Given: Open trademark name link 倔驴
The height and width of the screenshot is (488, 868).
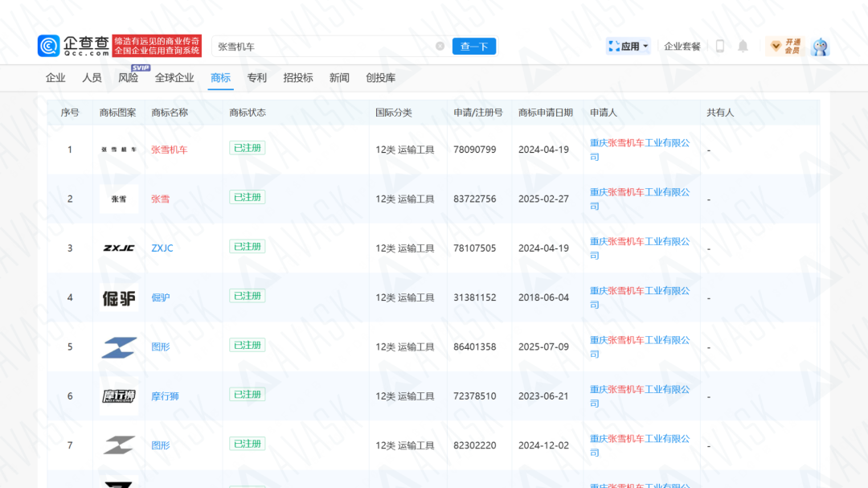Looking at the screenshot, I should (x=161, y=297).
